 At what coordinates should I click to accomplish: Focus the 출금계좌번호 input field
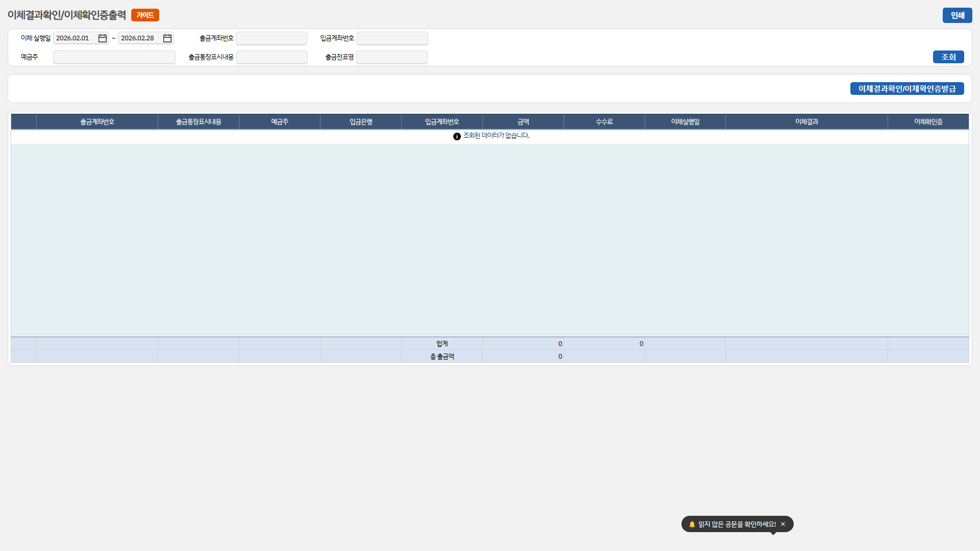(272, 38)
